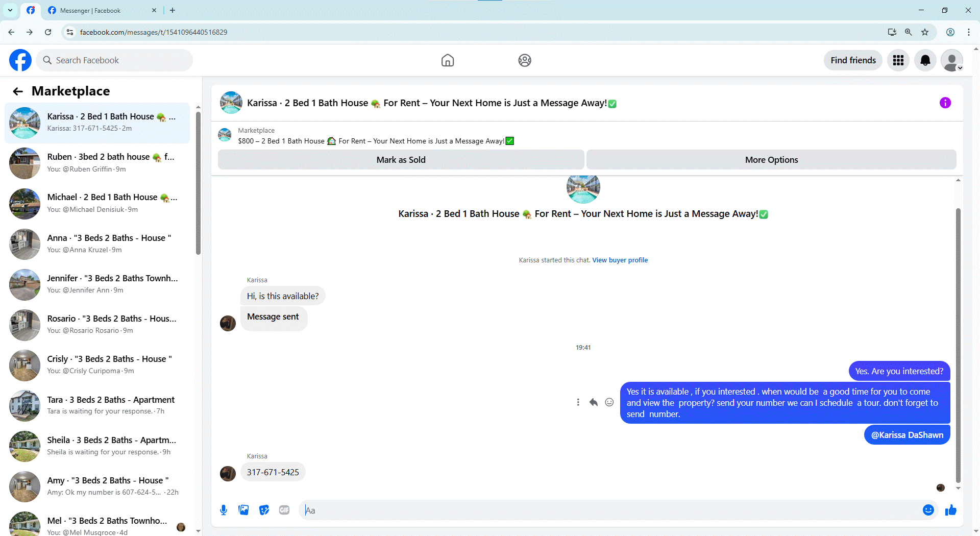
Task: Open Karissa 2 Bed 1 Bath House conversation
Action: (97, 123)
